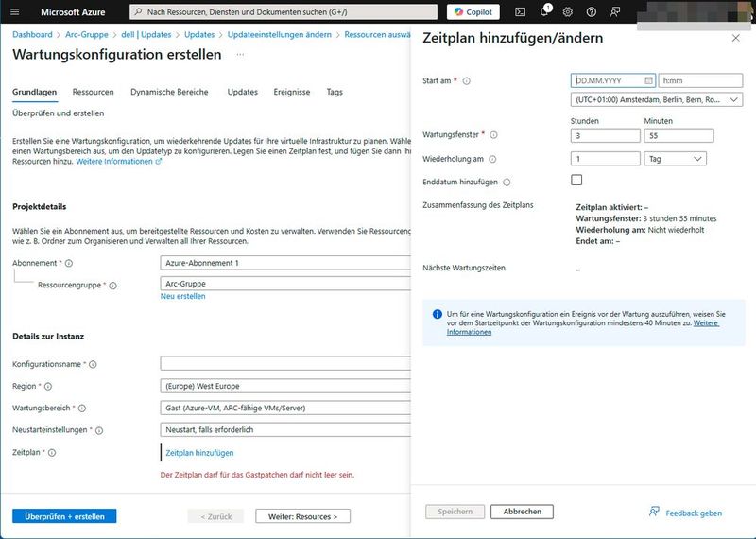Show info for Abonnement

coord(69,264)
